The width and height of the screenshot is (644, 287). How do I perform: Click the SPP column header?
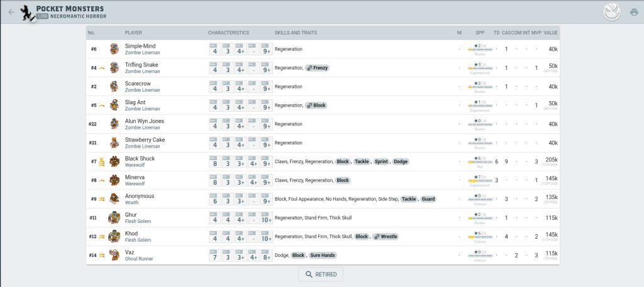click(x=480, y=32)
